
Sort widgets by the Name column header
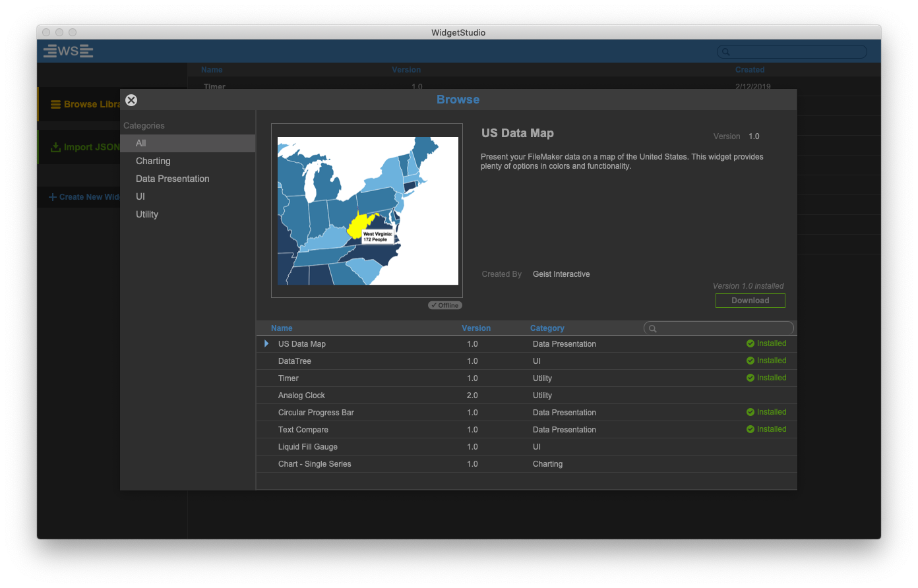coord(282,328)
